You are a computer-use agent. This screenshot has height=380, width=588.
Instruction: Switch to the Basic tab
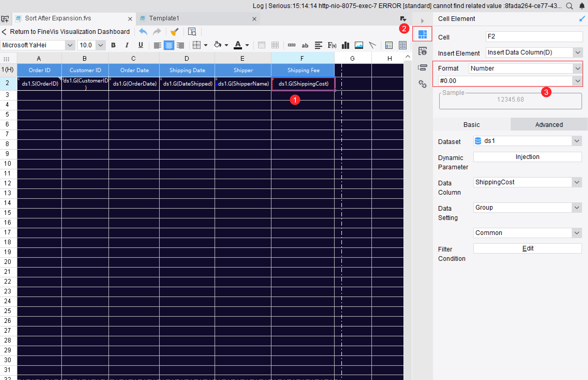(x=472, y=125)
